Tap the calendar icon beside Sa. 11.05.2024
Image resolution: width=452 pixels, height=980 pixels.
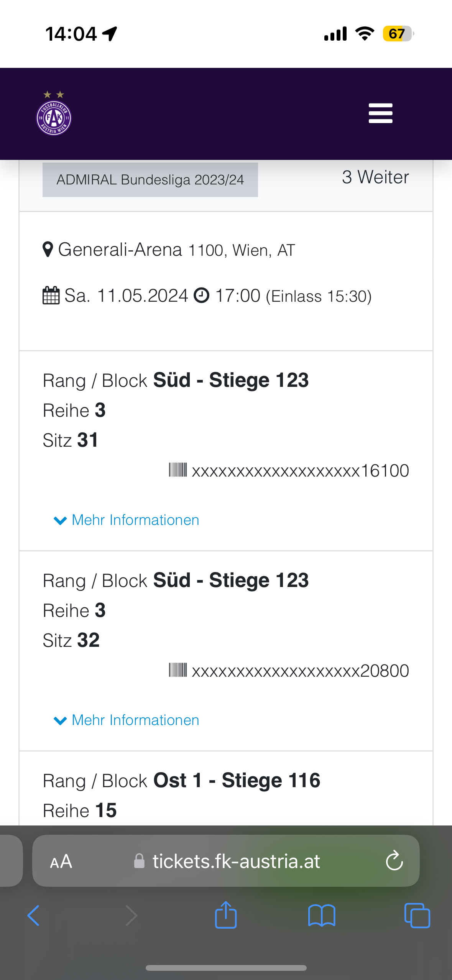51,296
